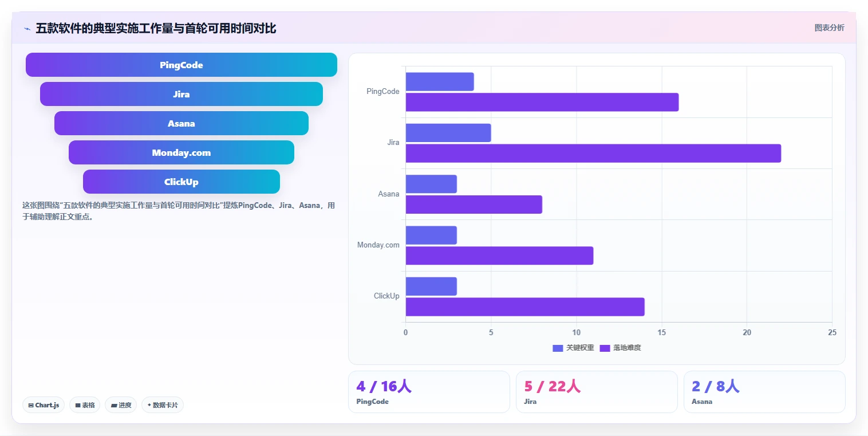Click x-axis tick label 25
The height and width of the screenshot is (436, 868).
[832, 333]
